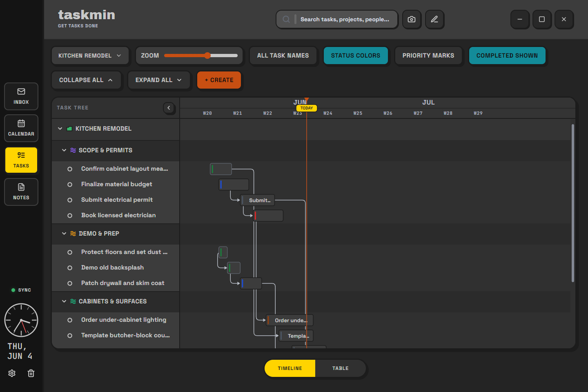Mark Patch drywall and skim coat complete
Image resolution: width=588 pixels, height=392 pixels.
[70, 283]
